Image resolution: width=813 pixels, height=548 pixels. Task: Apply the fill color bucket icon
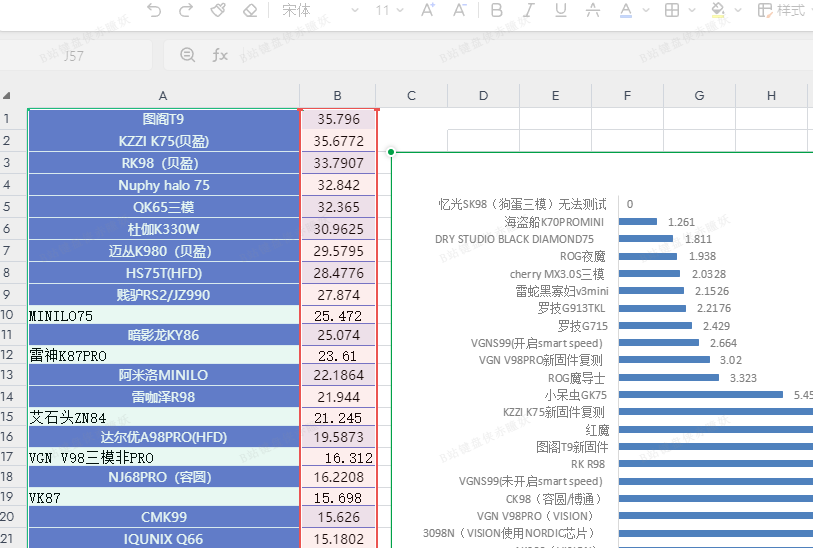[718, 10]
